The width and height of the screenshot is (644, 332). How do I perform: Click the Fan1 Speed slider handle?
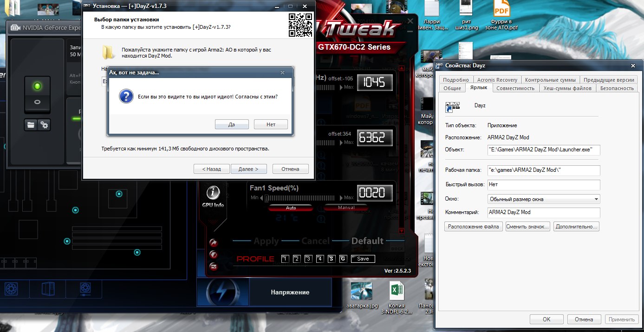point(267,198)
